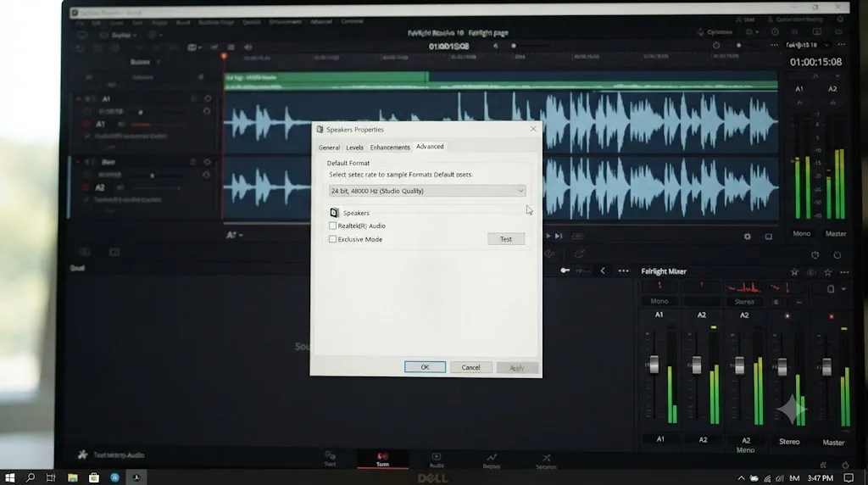Open the Stereo input selector in the mixer
The height and width of the screenshot is (485, 868).
744,302
